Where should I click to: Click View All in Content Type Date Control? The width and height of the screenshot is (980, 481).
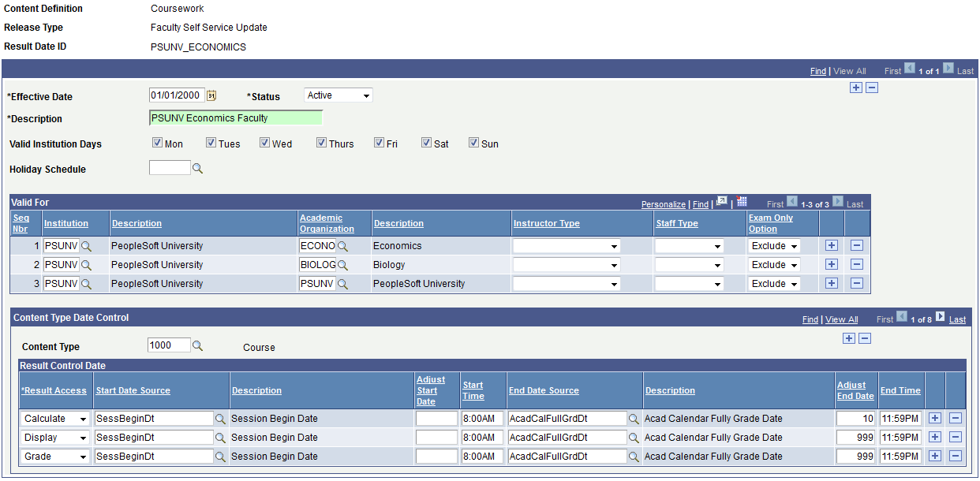[841, 319]
